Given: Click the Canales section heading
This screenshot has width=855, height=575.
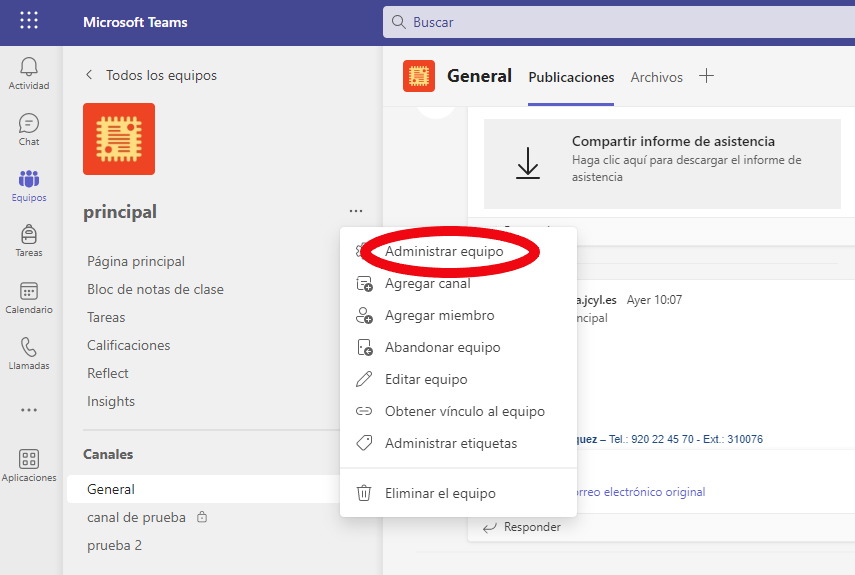Looking at the screenshot, I should coord(108,455).
